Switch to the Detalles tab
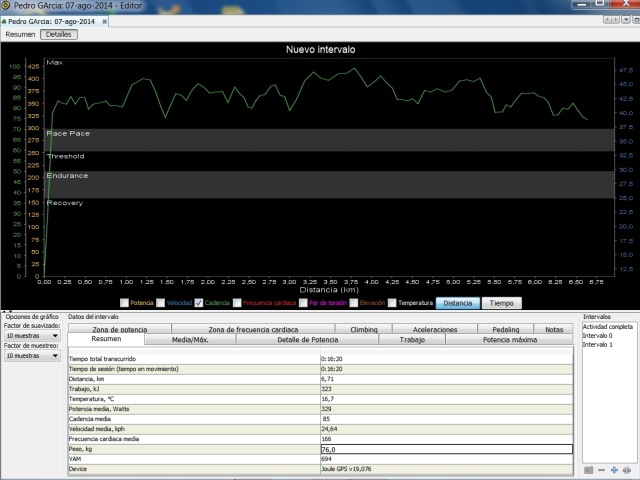Image resolution: width=640 pixels, height=480 pixels. pyautogui.click(x=59, y=34)
